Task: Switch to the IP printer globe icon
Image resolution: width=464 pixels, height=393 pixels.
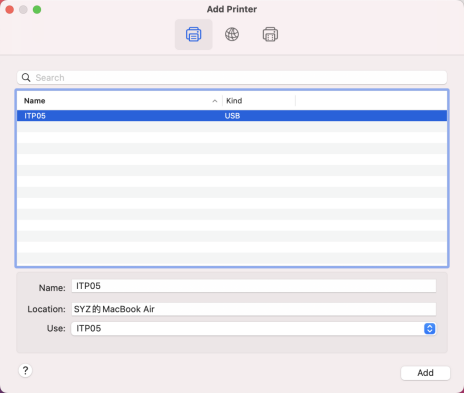Action: 232,34
